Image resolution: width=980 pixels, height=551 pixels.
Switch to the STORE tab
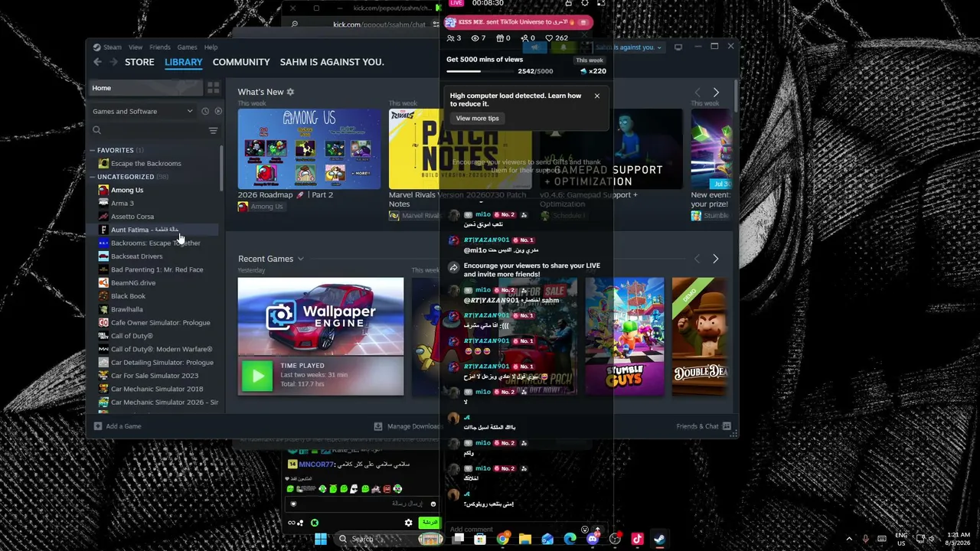pyautogui.click(x=139, y=62)
